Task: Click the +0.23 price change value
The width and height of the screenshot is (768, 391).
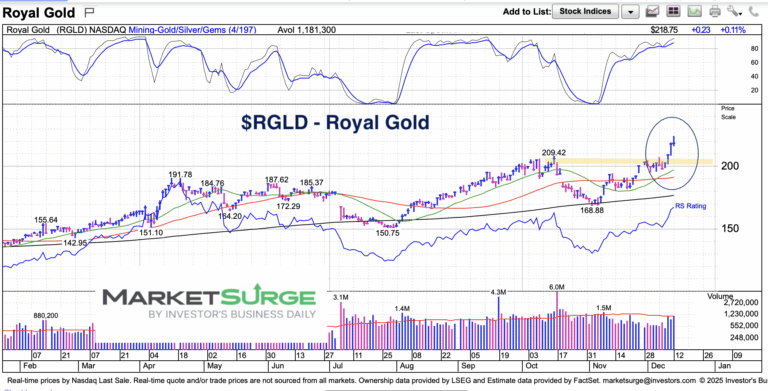Action: [700, 30]
